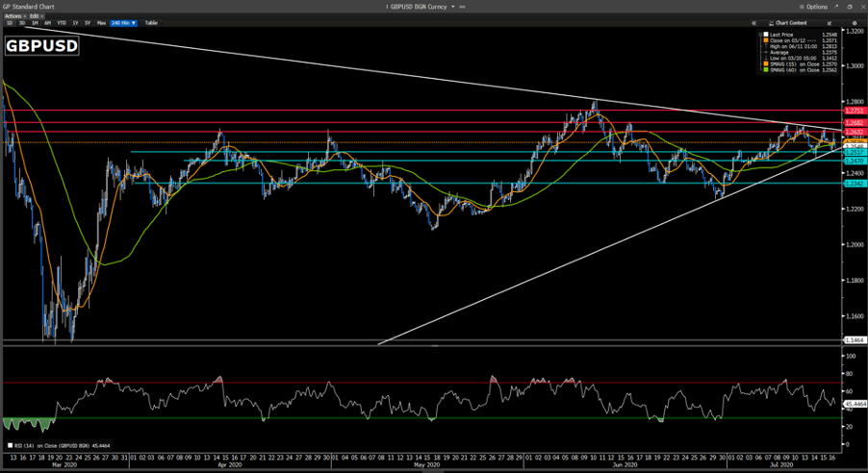Viewport: 868px width, 473px height.
Task: Click the orange SMAVG (15) legend swatch
Action: pyautogui.click(x=766, y=64)
